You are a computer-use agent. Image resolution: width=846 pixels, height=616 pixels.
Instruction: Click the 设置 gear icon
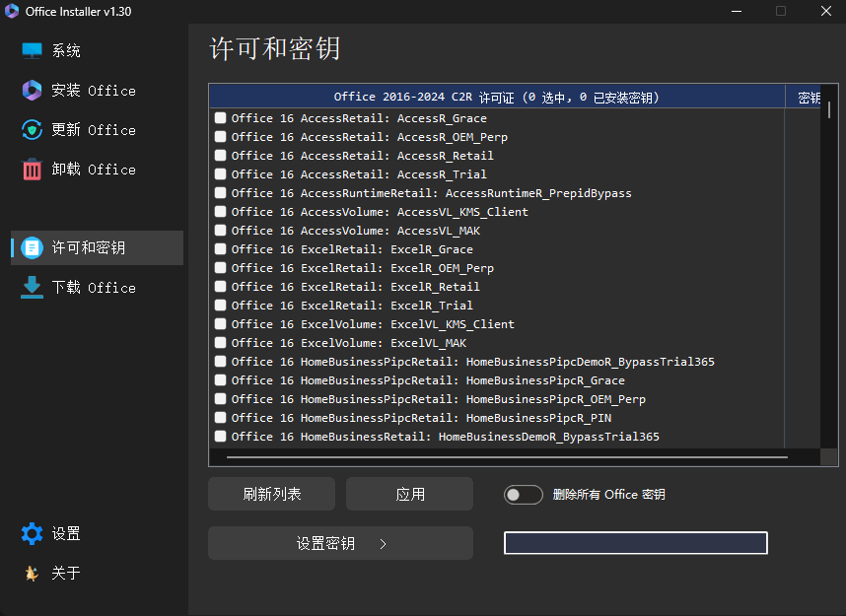coord(33,533)
